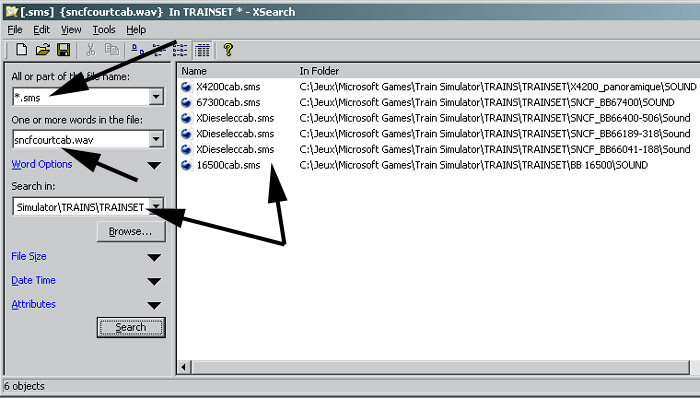Click the Date Time link
700x398 pixels.
pos(33,280)
